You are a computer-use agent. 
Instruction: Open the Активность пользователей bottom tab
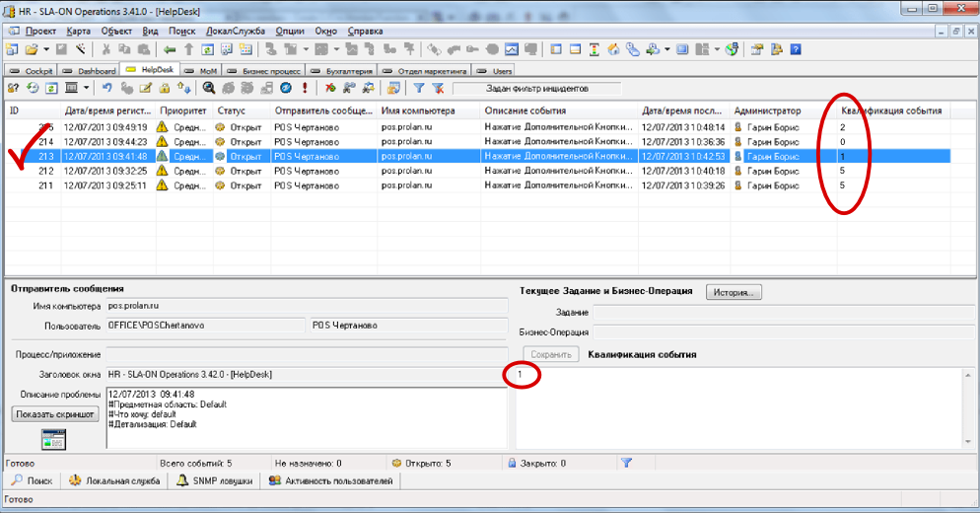(x=331, y=480)
